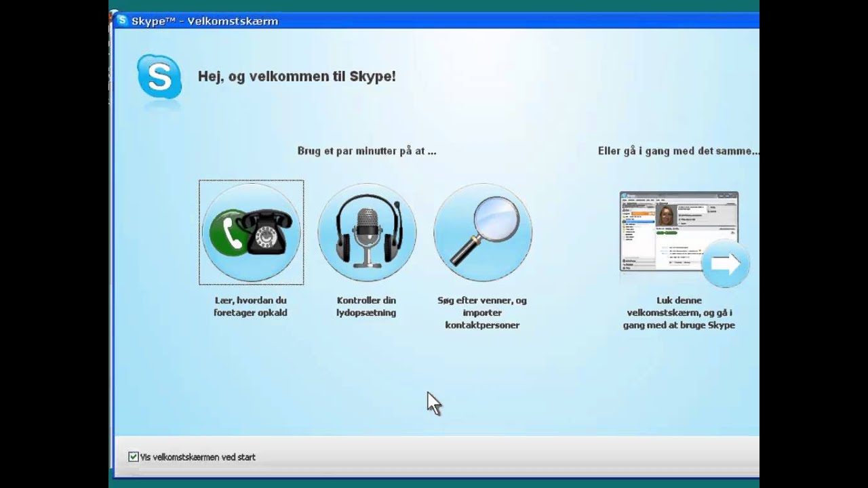Click the headset and microphone sound check icon

pyautogui.click(x=367, y=232)
